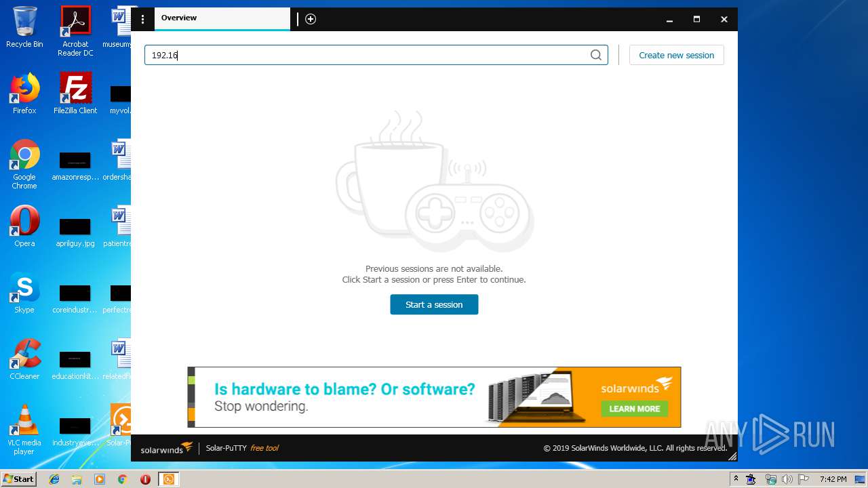Screen dimensions: 868x488
Task: Launch Google Chrome from desktop
Action: (x=24, y=164)
